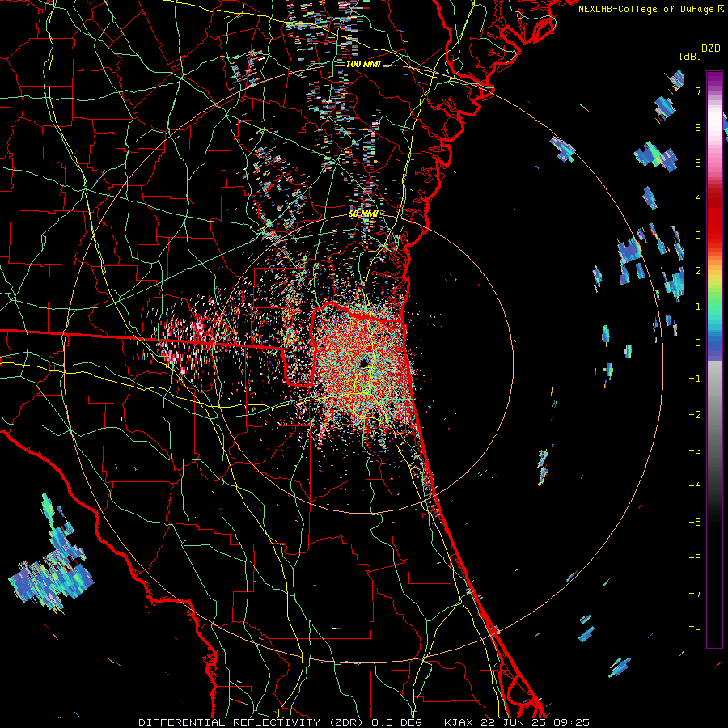Click the KJAX station identifier in caption
Screen dimensions: 728x728
point(459,722)
